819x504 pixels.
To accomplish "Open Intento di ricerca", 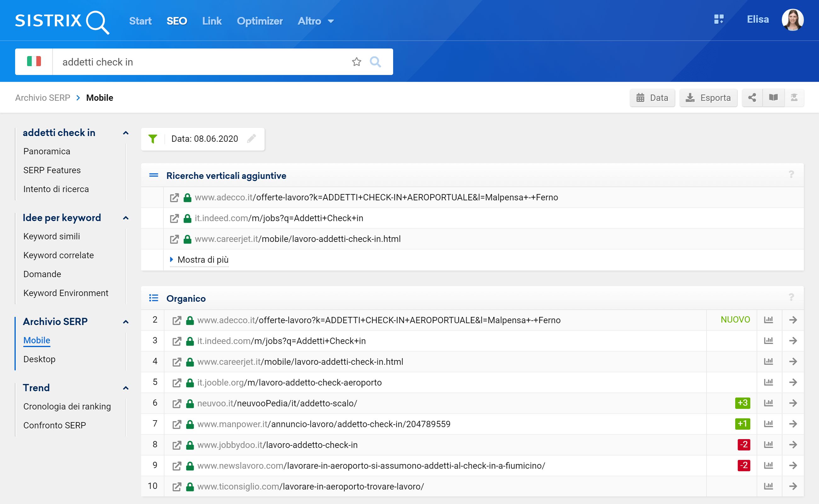I will click(x=56, y=189).
